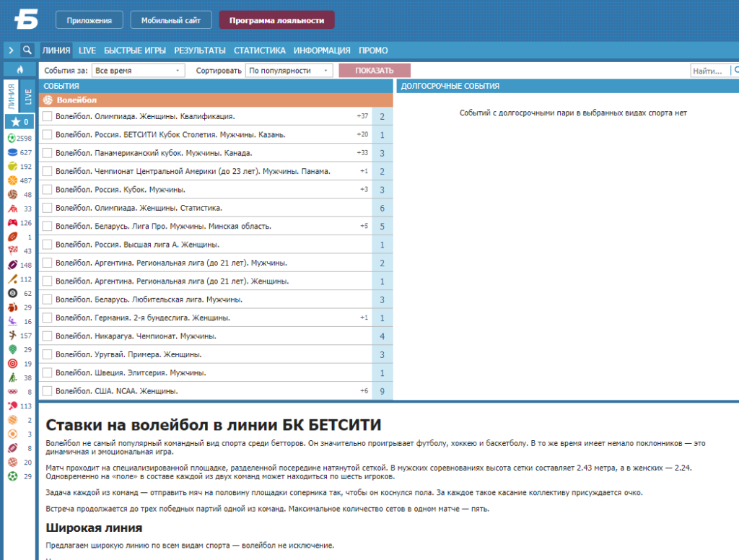Select ice hockey puck icon with 627 events
Screen dimensions: 739x560
point(13,152)
